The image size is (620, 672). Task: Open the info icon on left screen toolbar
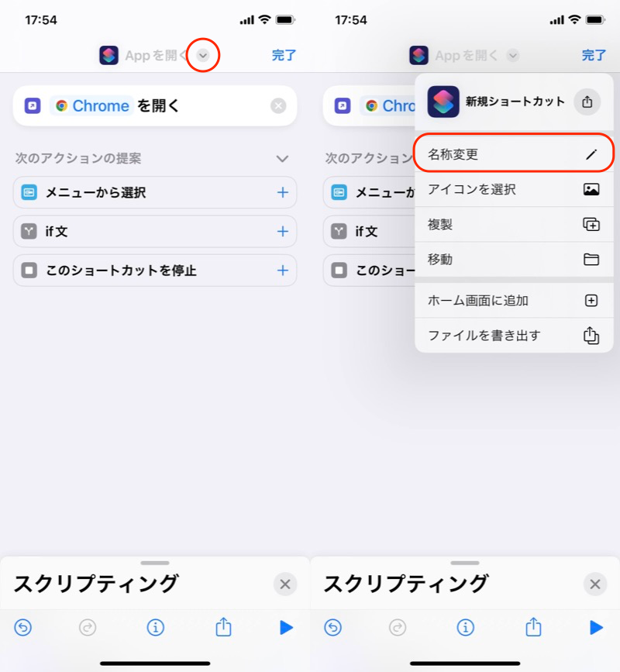(155, 627)
